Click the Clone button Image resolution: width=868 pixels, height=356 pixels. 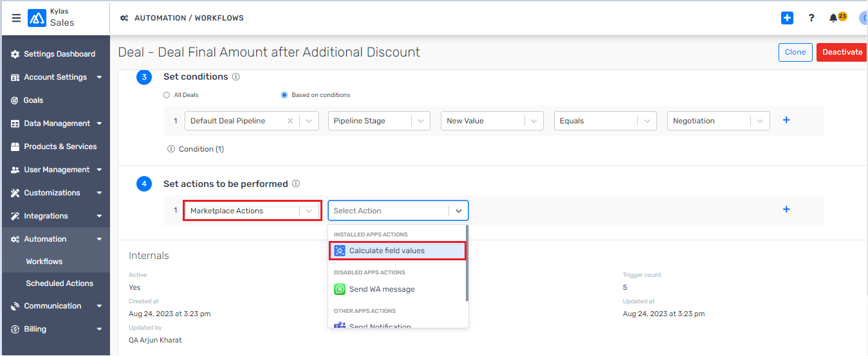point(795,52)
